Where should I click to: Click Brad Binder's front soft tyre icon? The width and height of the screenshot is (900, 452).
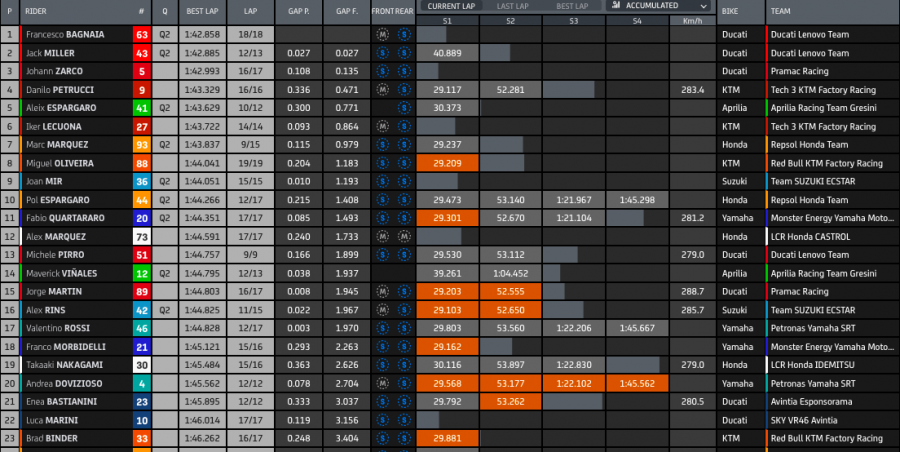(383, 438)
